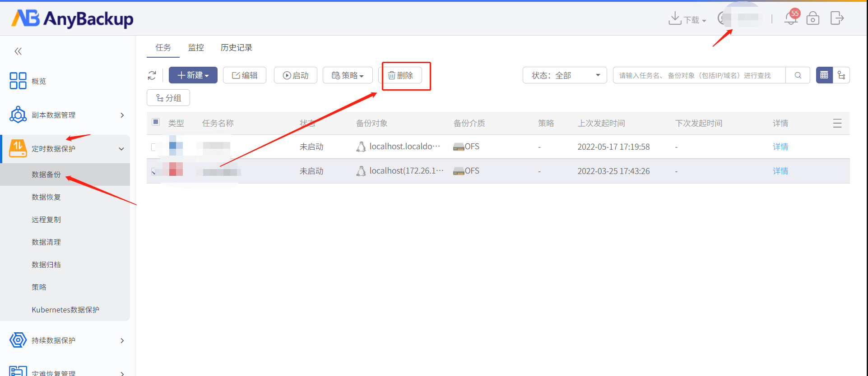Image resolution: width=868 pixels, height=376 pixels.
Task: Switch to grouped tree view icon
Action: click(x=841, y=75)
